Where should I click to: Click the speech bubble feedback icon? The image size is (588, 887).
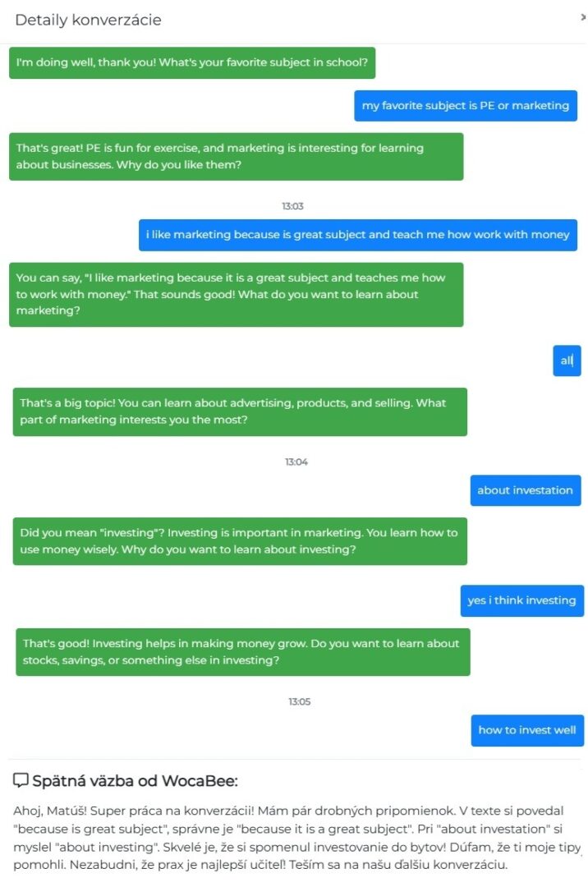pyautogui.click(x=21, y=780)
